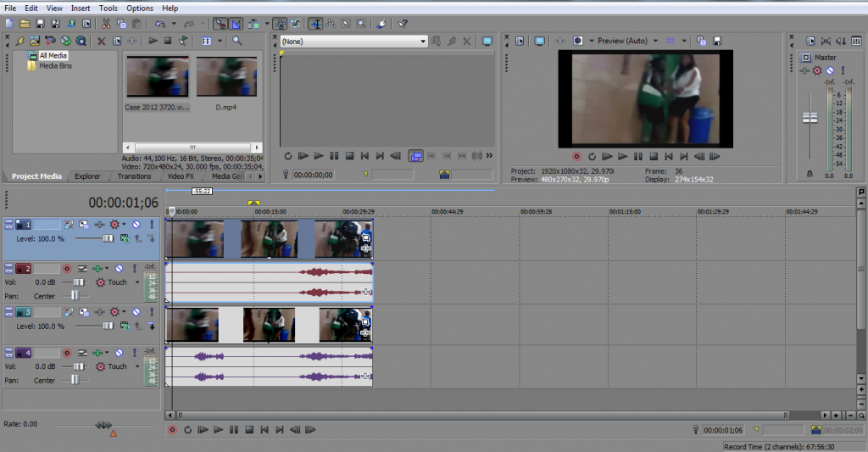Select D.mp4 media thumbnail
868x452 pixels.
[x=226, y=76]
